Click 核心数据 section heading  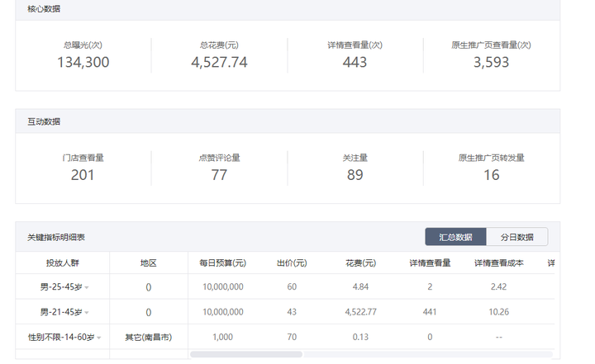(44, 9)
